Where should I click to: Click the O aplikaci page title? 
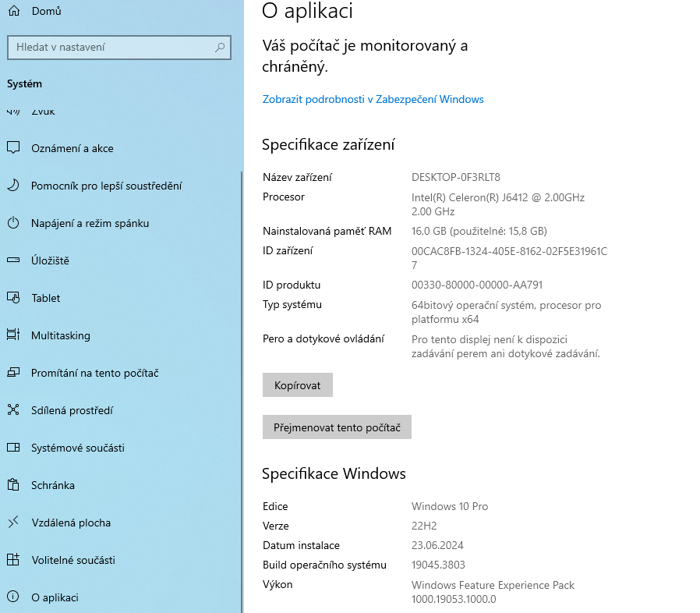(x=307, y=11)
